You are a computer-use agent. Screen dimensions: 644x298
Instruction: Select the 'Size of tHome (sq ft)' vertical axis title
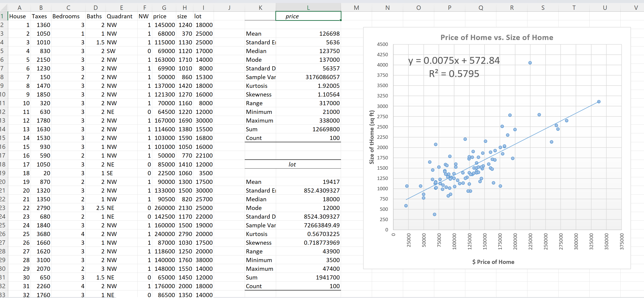pyautogui.click(x=372, y=137)
